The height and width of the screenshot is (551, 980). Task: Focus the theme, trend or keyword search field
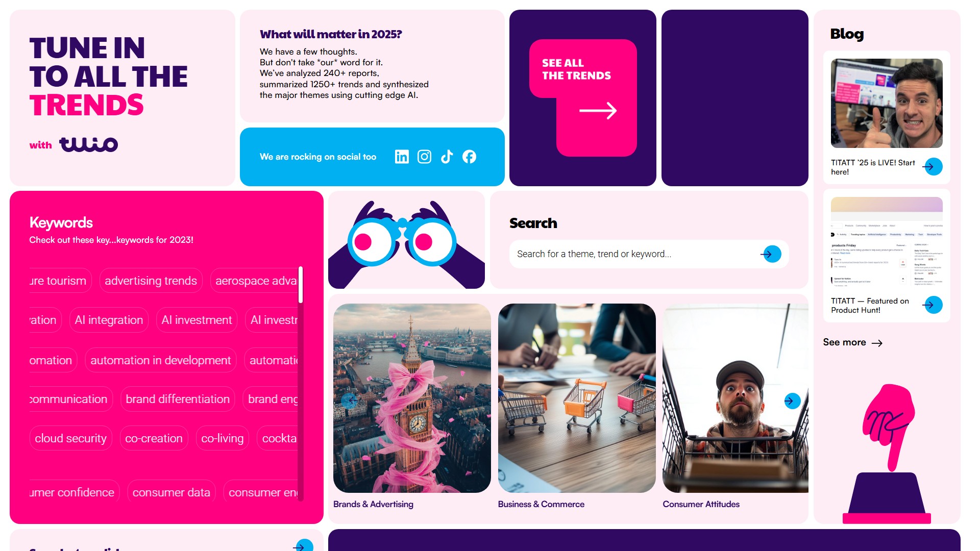pyautogui.click(x=635, y=254)
